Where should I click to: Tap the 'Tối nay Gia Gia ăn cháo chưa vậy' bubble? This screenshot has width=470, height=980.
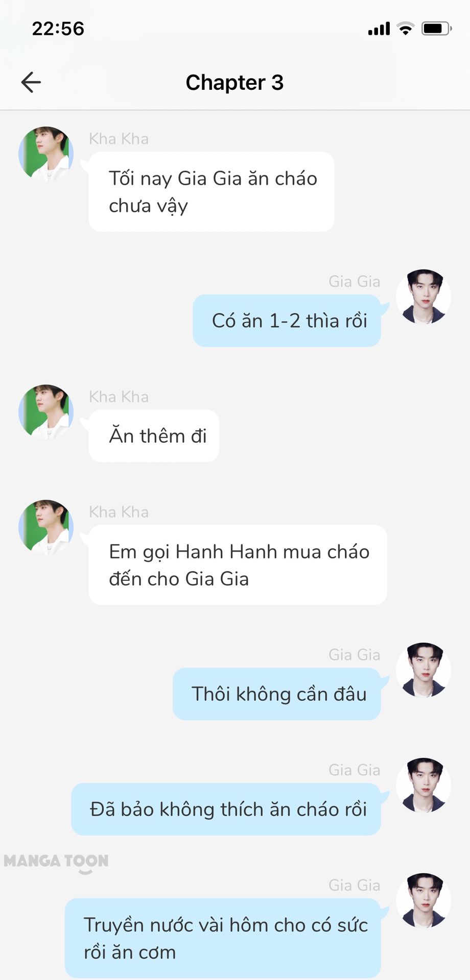212,192
